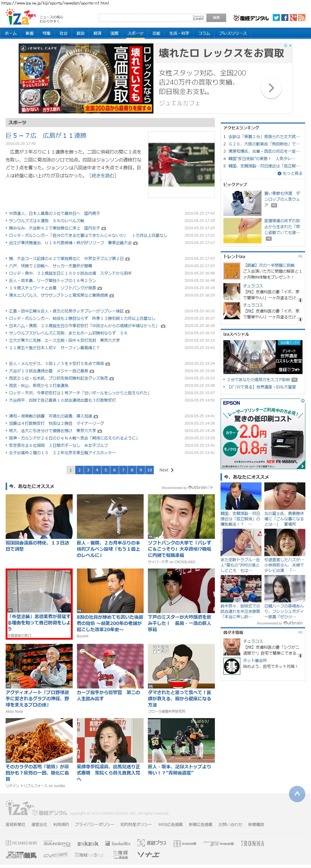311x868 pixels.
Task: Open the 新着 navigation tab
Action: (x=29, y=33)
